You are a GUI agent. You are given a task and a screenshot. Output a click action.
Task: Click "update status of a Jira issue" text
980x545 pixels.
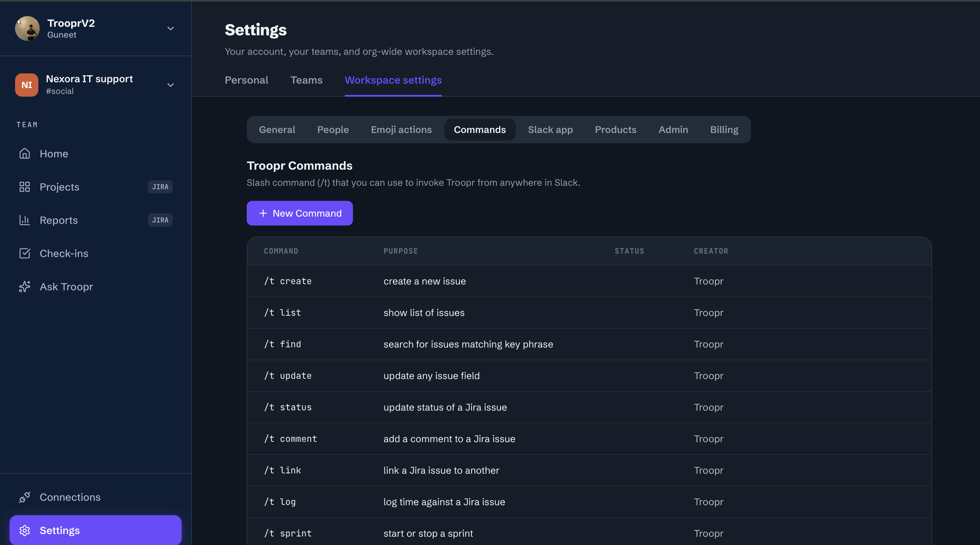tap(445, 407)
